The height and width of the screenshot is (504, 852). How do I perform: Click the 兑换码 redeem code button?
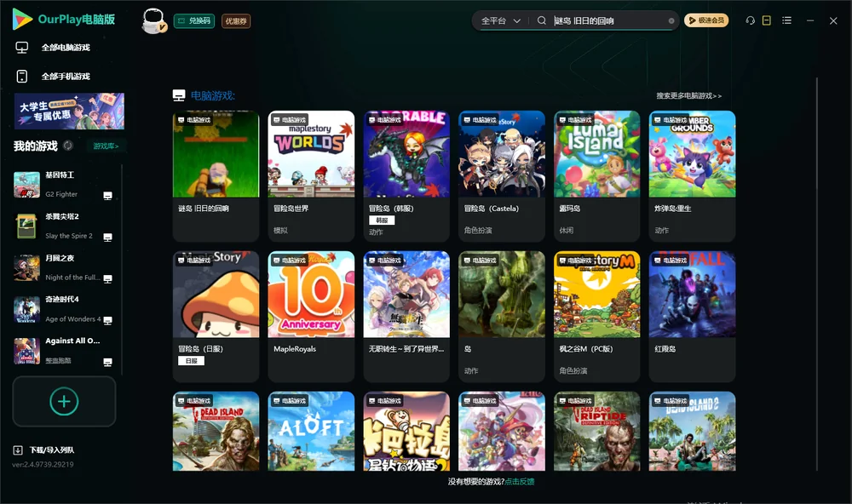click(194, 21)
